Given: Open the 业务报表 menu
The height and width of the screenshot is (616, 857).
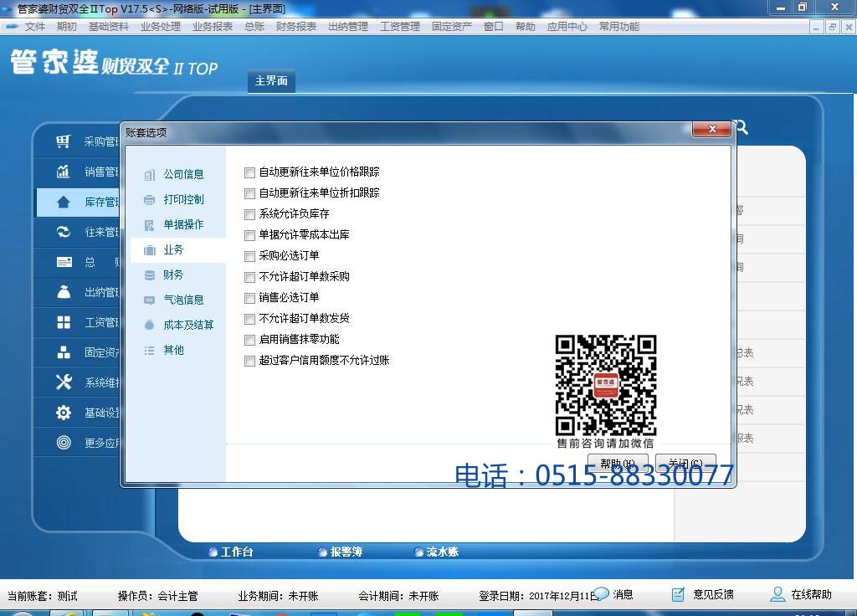Looking at the screenshot, I should tap(213, 26).
